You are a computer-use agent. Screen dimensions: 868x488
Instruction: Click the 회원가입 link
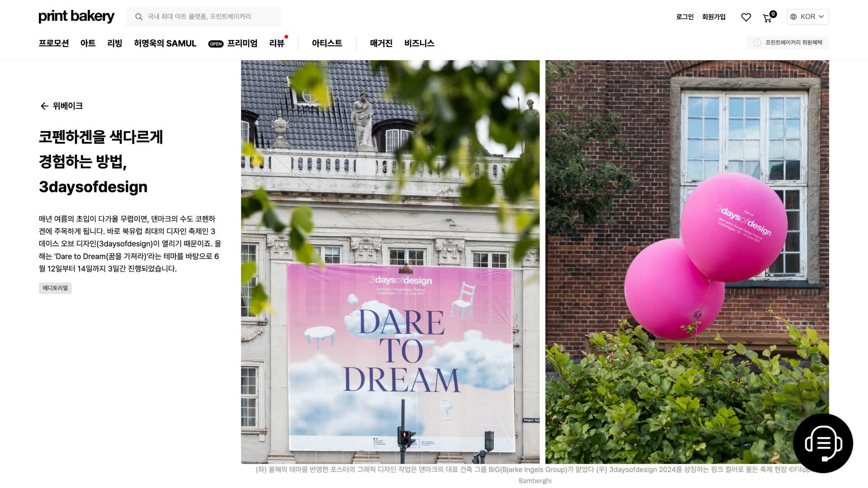pyautogui.click(x=714, y=17)
